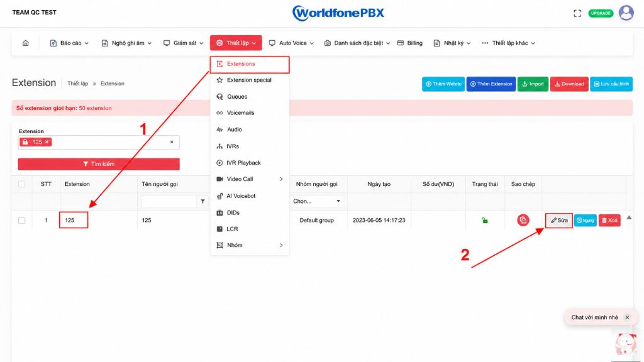
Task: Click the green Import button
Action: point(533,84)
